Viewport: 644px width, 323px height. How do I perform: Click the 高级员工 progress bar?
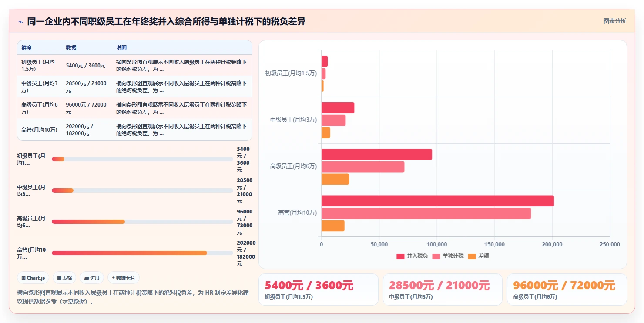[142, 222]
